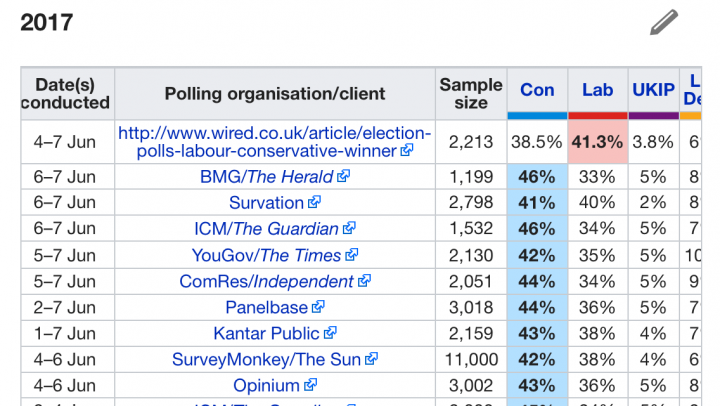This screenshot has height=406, width=720.
Task: Click external-link icon after BMG/The Herald
Action: click(x=344, y=177)
